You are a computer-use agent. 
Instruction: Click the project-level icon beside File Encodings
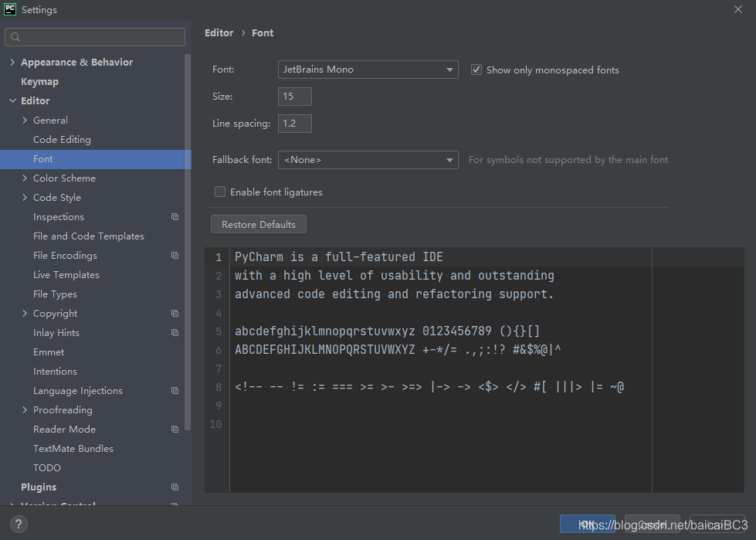[x=175, y=256]
